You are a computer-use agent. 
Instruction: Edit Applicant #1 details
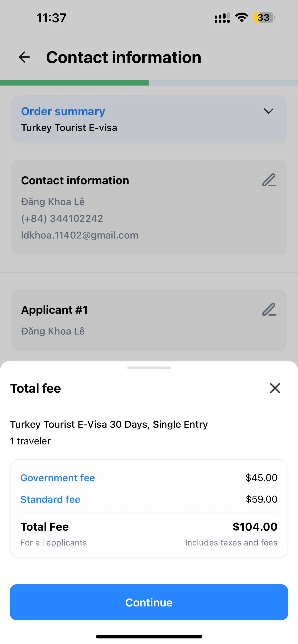click(269, 309)
